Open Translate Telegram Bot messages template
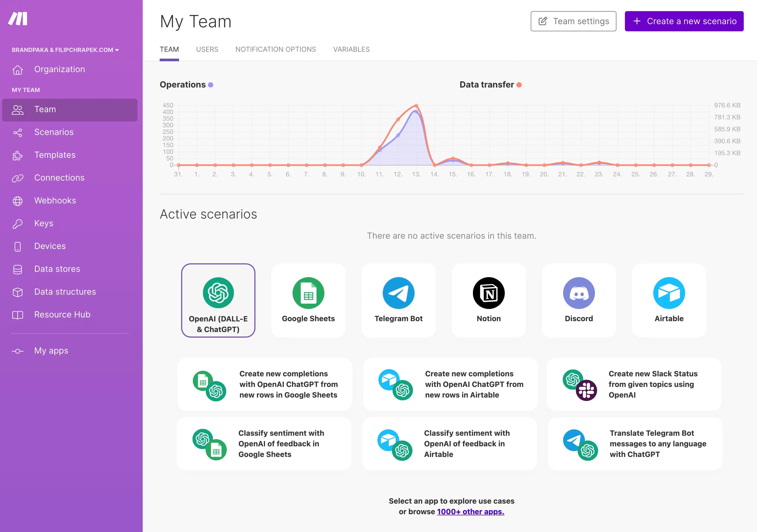The height and width of the screenshot is (532, 757). pos(635,444)
